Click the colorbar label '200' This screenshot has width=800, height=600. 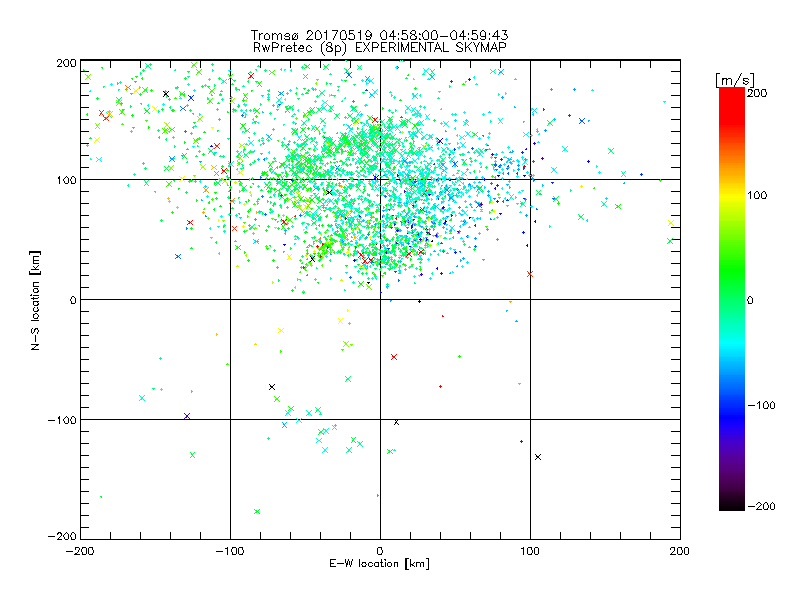click(757, 93)
